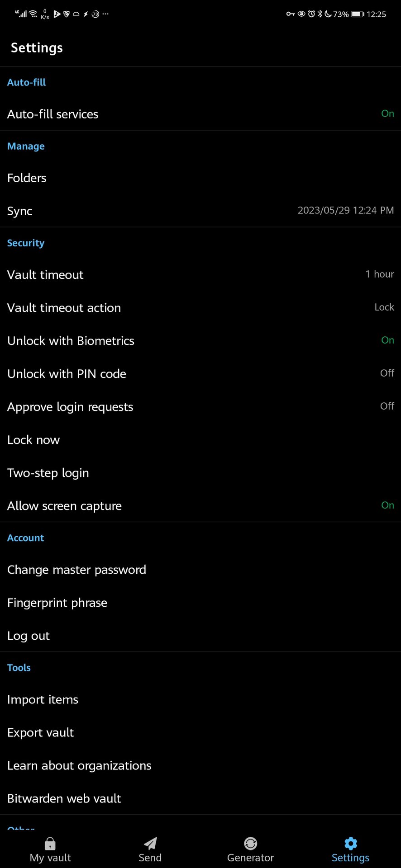Tap the Settings gear icon
The image size is (401, 868).
[x=350, y=844]
